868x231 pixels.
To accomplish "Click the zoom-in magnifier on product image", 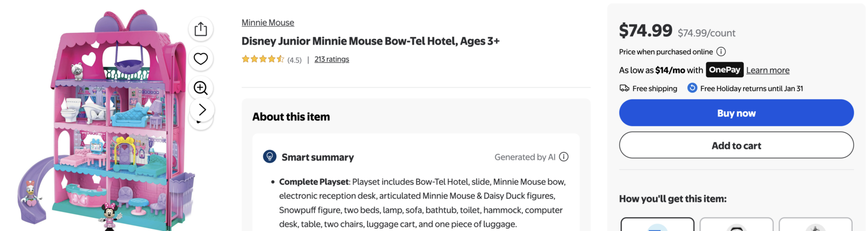I will (x=201, y=88).
